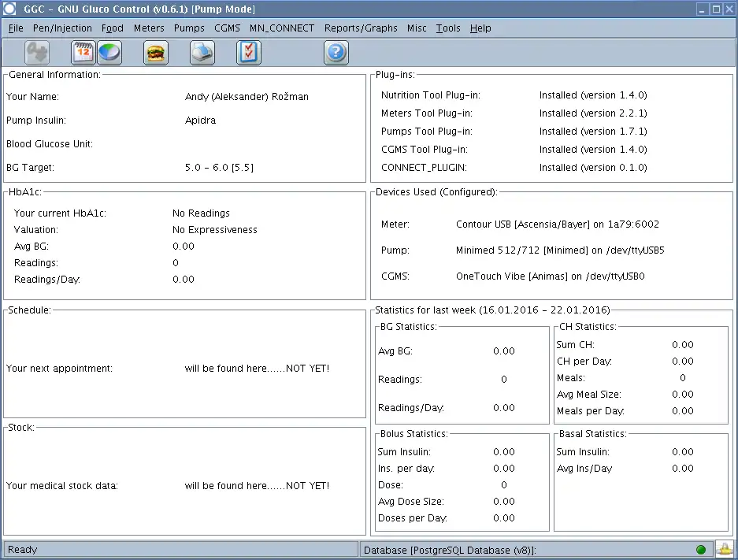Image resolution: width=738 pixels, height=560 pixels.
Task: Open the Tools menu
Action: 448,28
